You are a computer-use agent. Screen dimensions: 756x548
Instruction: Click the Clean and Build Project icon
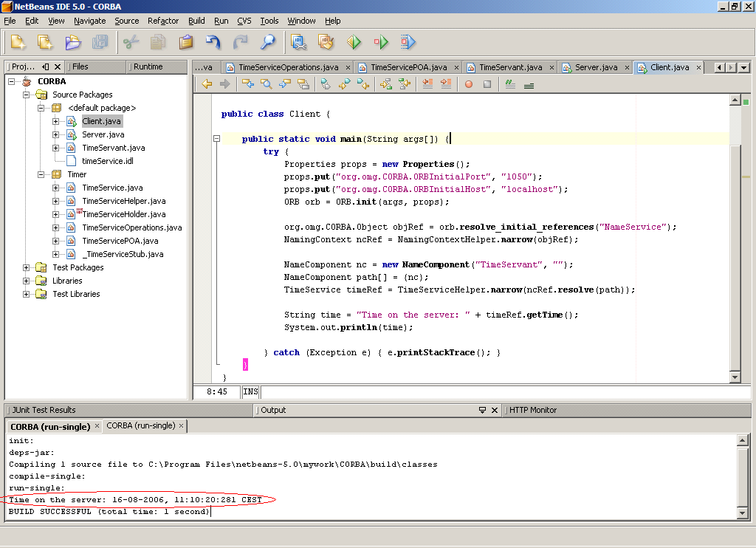pyautogui.click(x=326, y=42)
